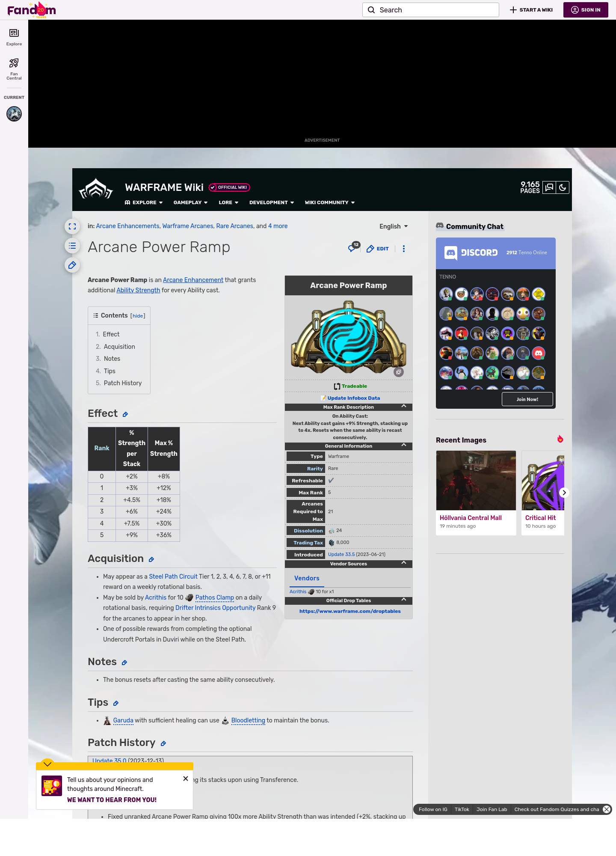This screenshot has width=616, height=856.
Task: Edit the Acquisition section pencil
Action: [151, 559]
